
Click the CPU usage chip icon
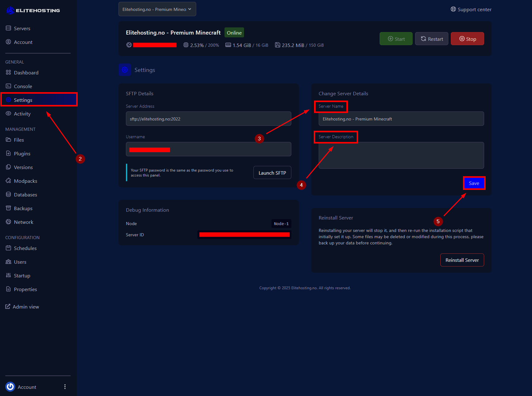(x=186, y=45)
